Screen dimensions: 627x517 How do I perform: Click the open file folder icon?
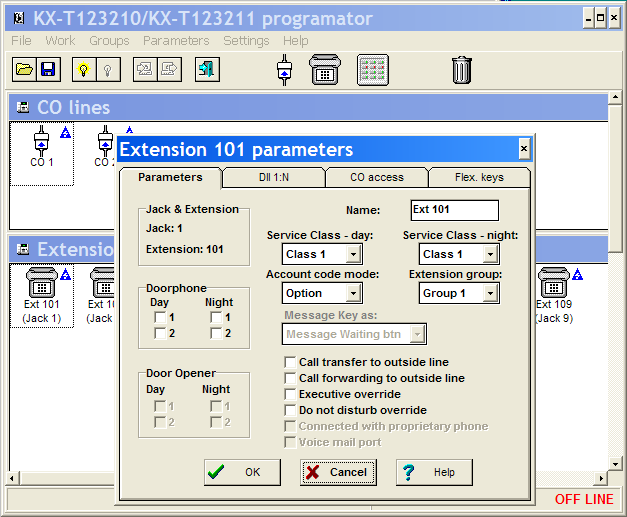[24, 69]
